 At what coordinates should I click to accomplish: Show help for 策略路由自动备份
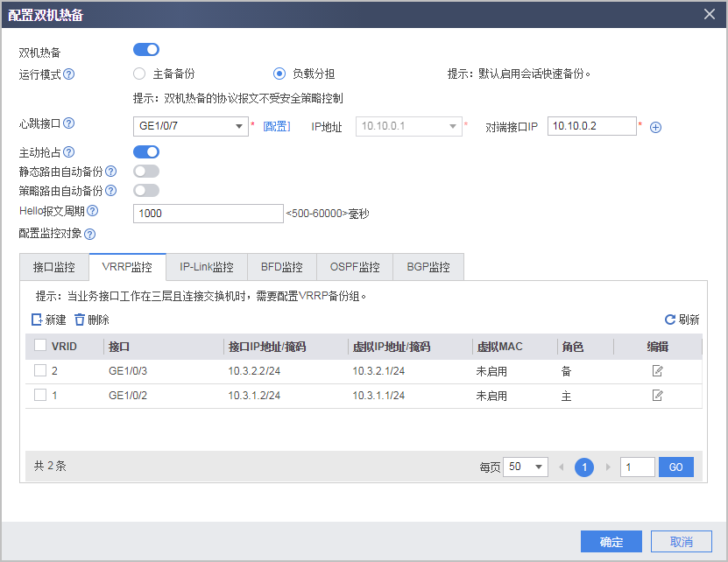110,191
